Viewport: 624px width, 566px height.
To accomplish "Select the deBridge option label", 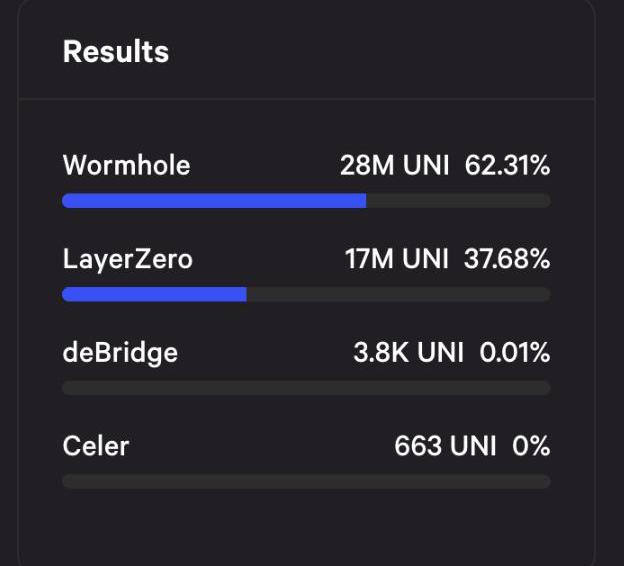I will [120, 352].
